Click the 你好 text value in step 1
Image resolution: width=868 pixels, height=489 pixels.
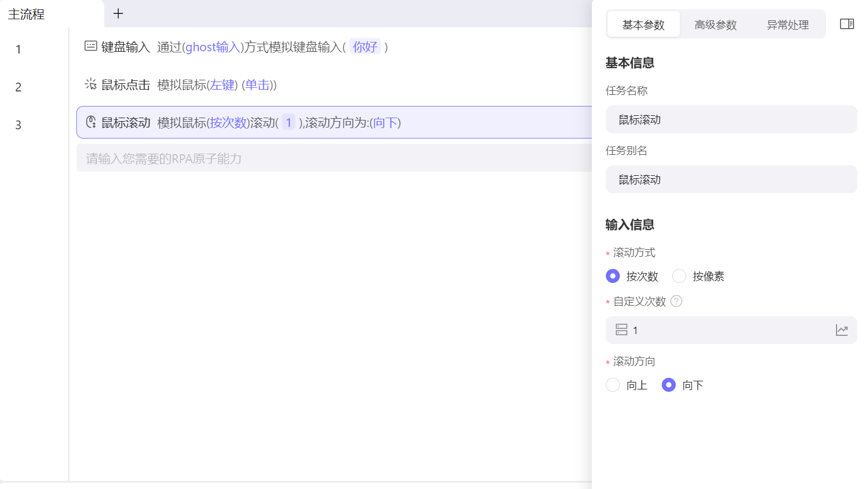point(365,47)
